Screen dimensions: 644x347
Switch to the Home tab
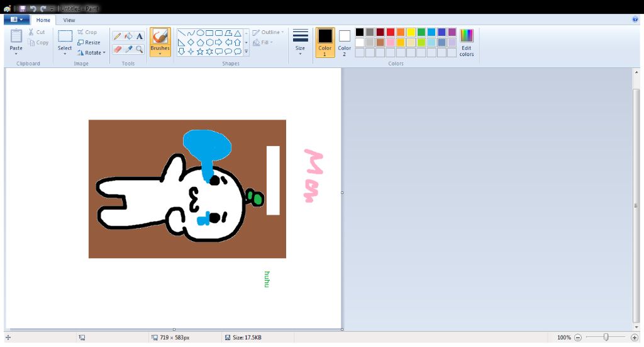point(43,20)
